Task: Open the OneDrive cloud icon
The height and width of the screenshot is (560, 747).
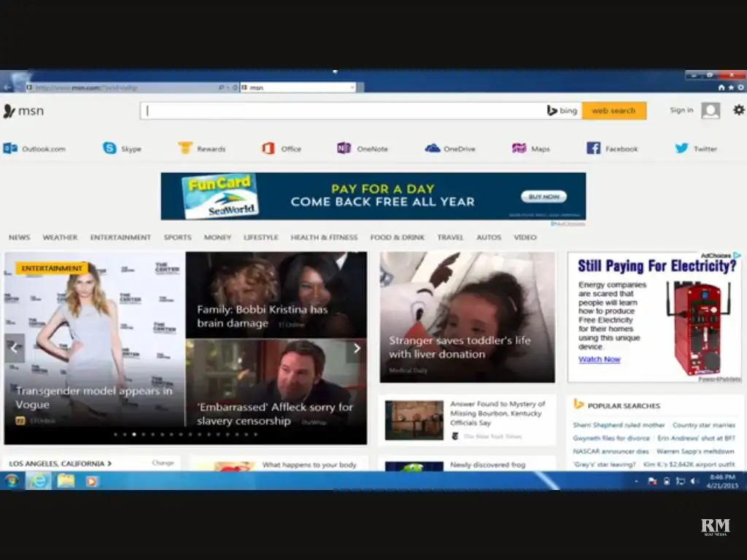Action: [432, 148]
